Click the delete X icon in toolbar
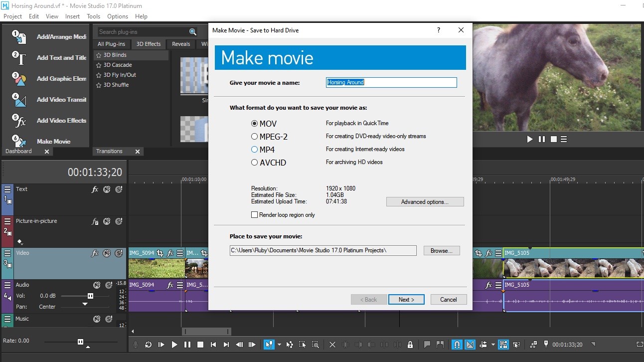The width and height of the screenshot is (644, 362). pos(332,345)
